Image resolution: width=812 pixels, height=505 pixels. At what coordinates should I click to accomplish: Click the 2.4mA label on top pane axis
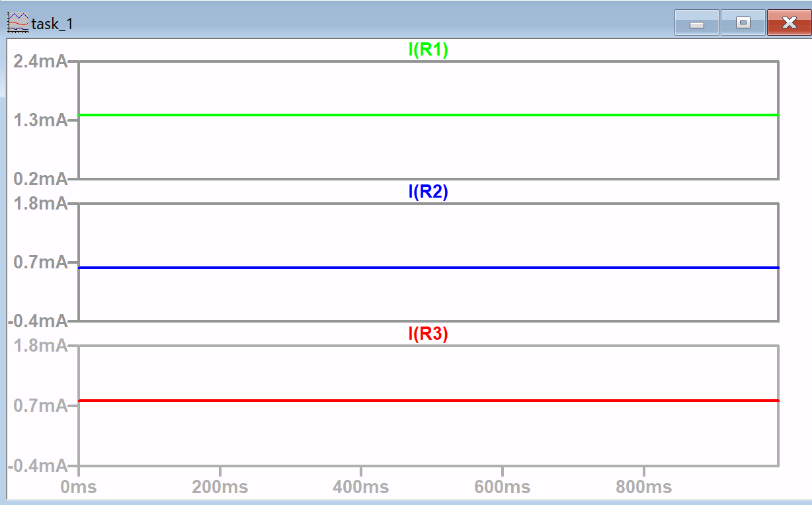click(40, 62)
